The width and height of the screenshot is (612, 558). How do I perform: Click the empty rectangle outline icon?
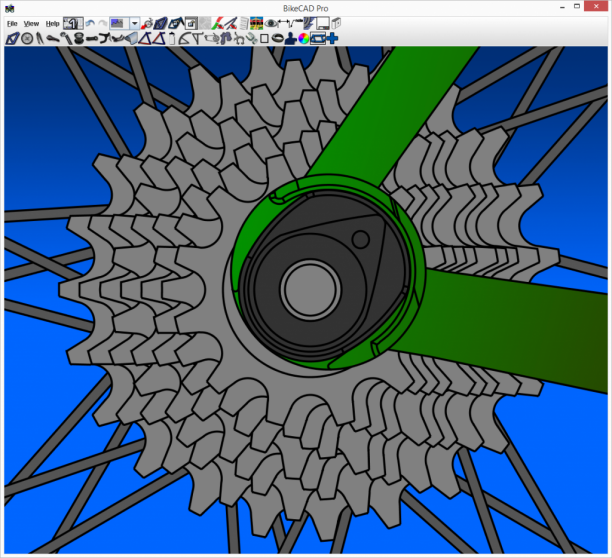(264, 39)
